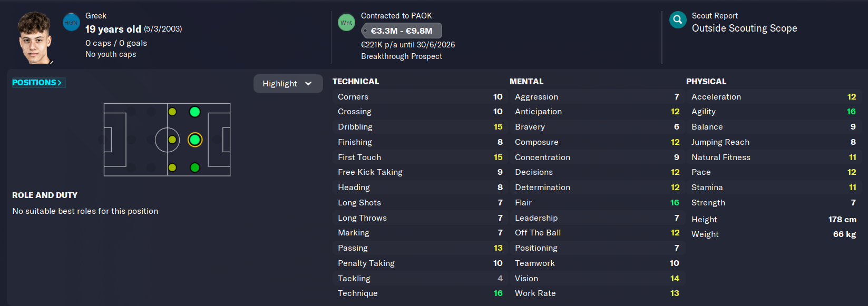Screen dimensions: 868x306
Task: Select the Agility attribute row
Action: [773, 112]
